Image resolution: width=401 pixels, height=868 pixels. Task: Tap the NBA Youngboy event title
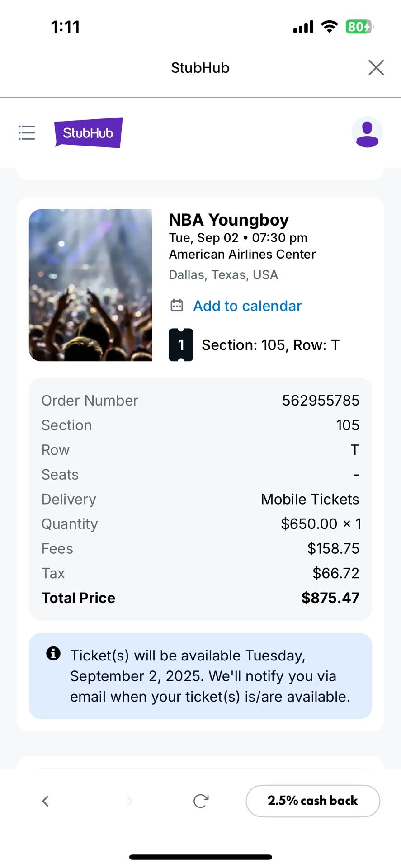coord(229,220)
